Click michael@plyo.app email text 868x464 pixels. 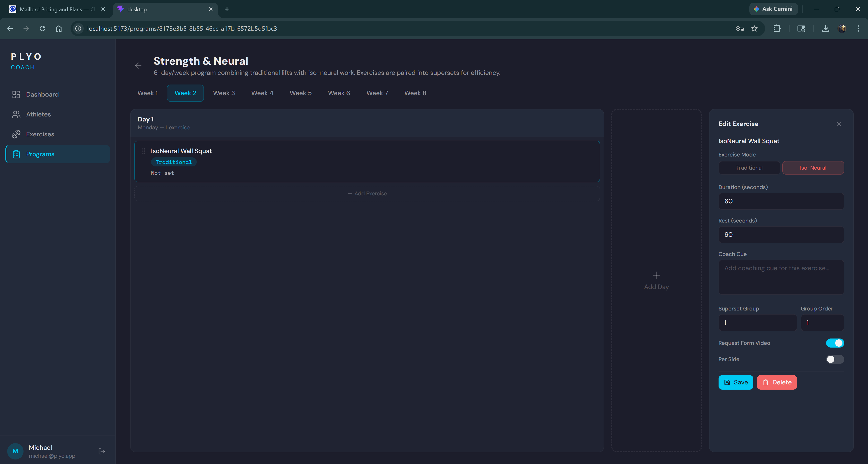(x=52, y=456)
